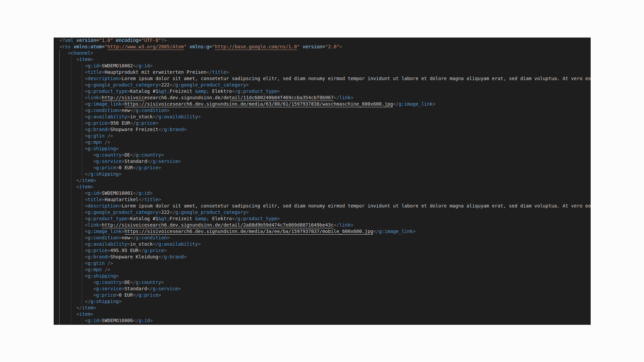Image resolution: width=644 pixels, height=362 pixels.
Task: Click the brand 'Shopware Freizeit'
Action: (134, 129)
